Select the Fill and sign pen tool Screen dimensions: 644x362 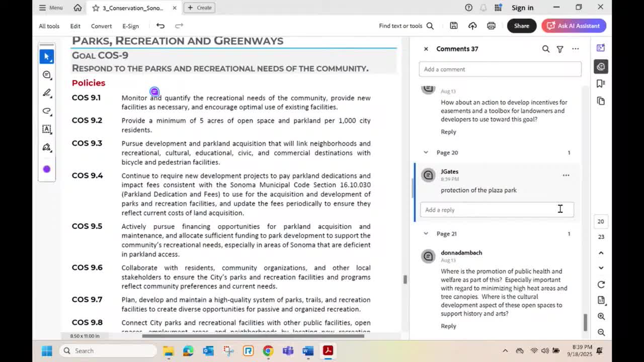tap(47, 147)
